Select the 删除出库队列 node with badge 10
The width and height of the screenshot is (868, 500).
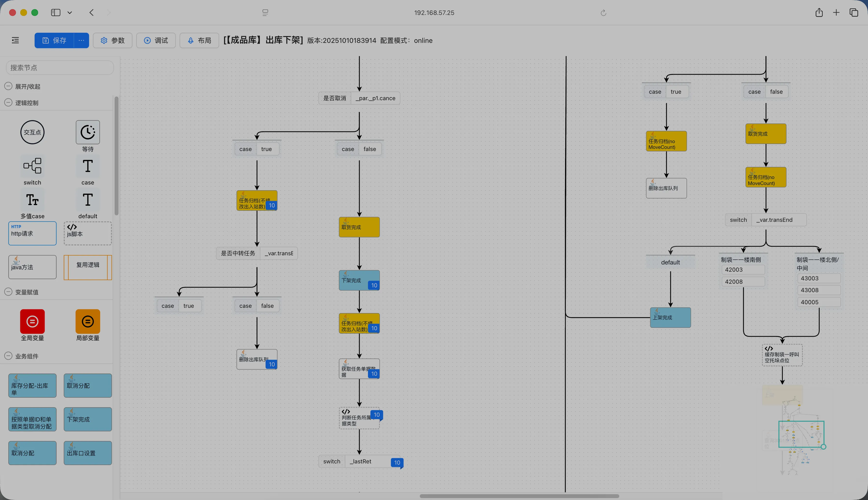coord(257,359)
